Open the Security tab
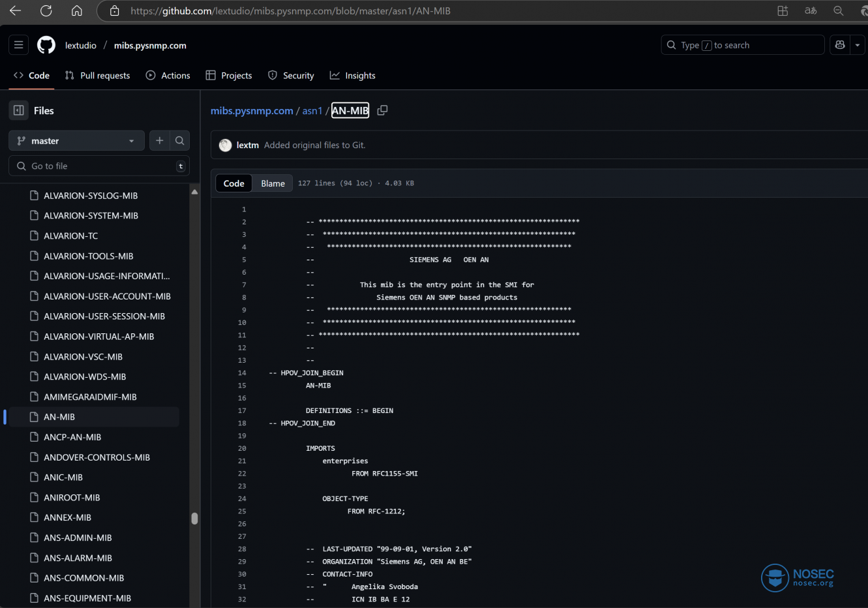Screen dimensions: 868x608 pyautogui.click(x=291, y=76)
